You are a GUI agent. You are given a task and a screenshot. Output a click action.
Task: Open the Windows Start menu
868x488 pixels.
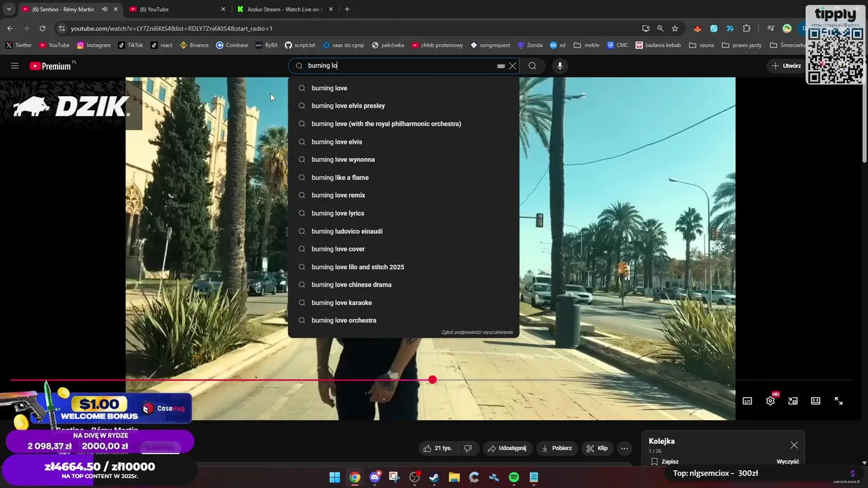(x=334, y=477)
